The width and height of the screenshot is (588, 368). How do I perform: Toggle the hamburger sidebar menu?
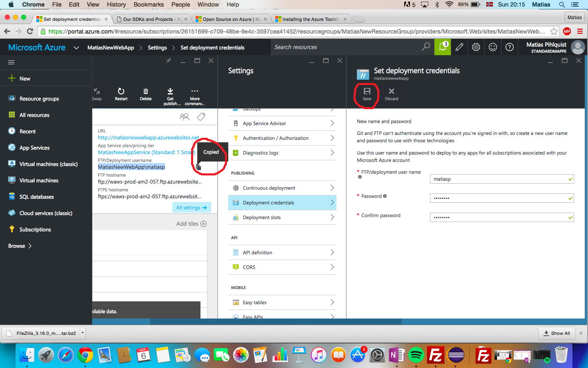11,62
